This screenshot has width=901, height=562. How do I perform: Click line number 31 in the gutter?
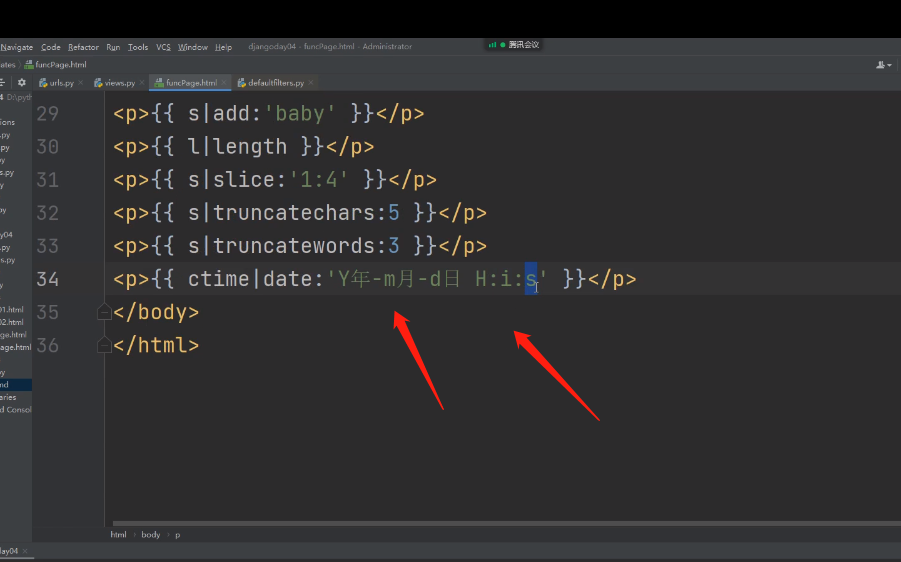pos(48,180)
